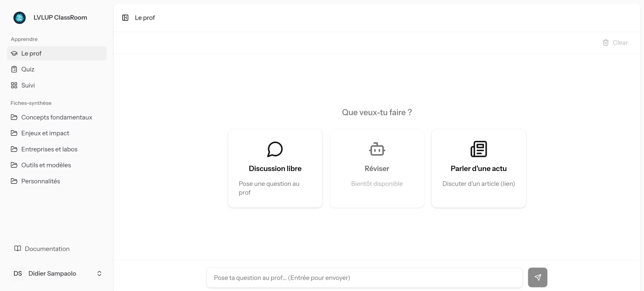Open the Quiz menu item

pos(28,69)
